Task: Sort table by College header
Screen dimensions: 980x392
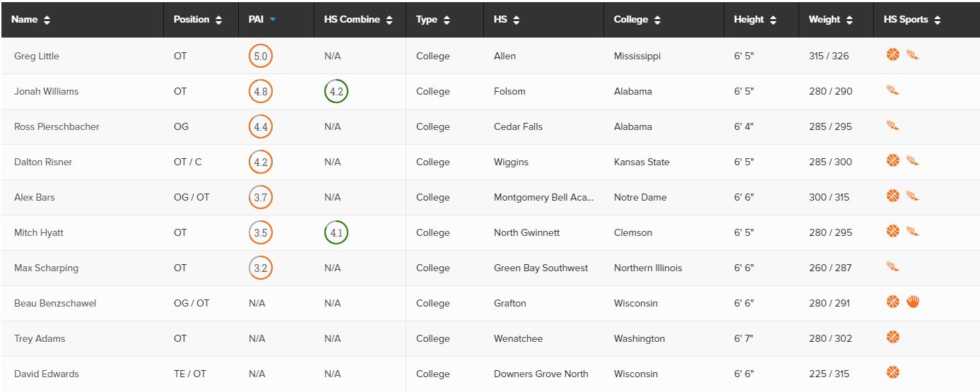Action: tap(637, 20)
